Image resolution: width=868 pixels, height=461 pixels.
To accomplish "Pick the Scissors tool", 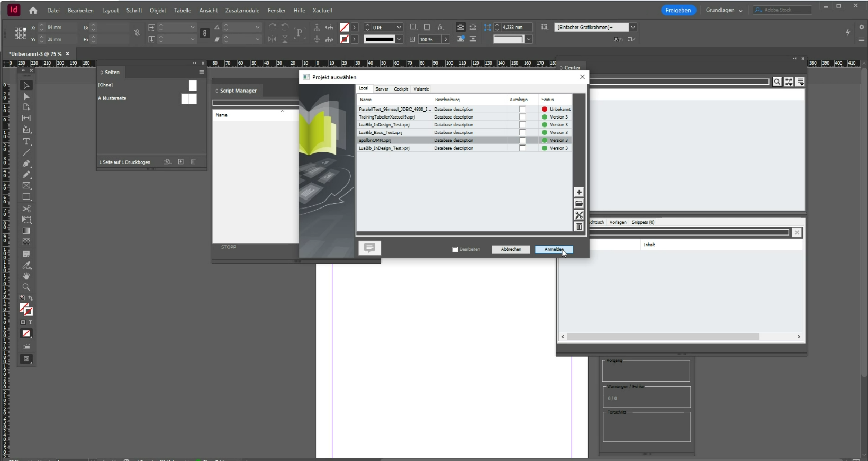I will pos(26,209).
